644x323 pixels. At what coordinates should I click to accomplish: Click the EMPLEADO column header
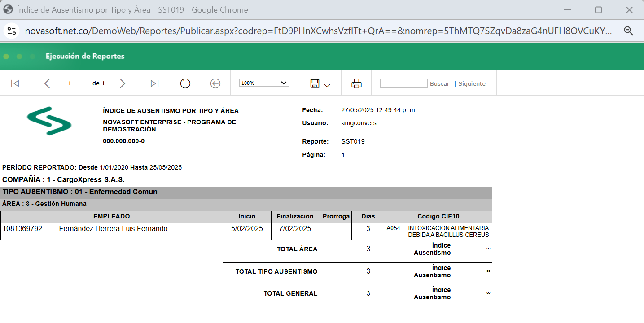click(112, 217)
